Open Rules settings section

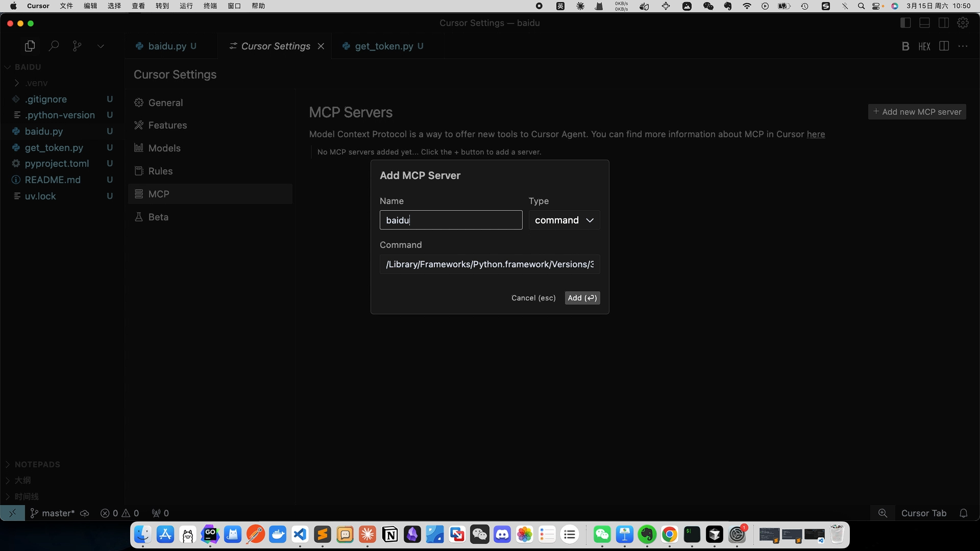point(210,171)
